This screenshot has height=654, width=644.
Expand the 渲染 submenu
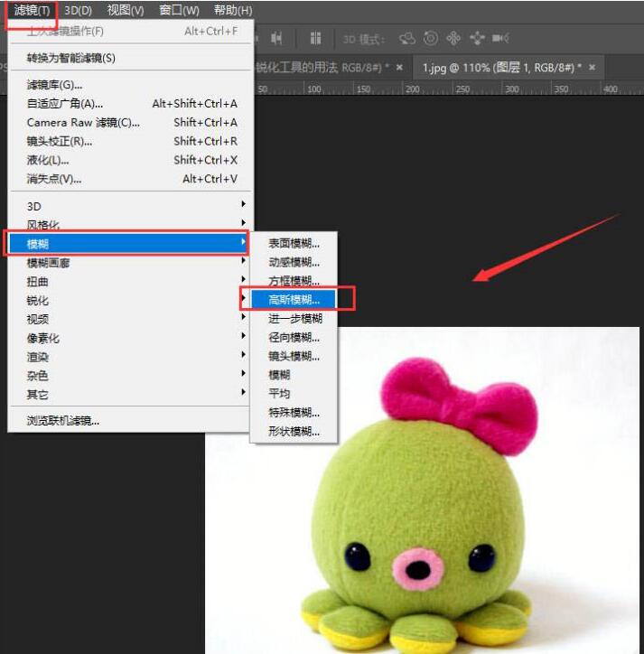pos(130,357)
